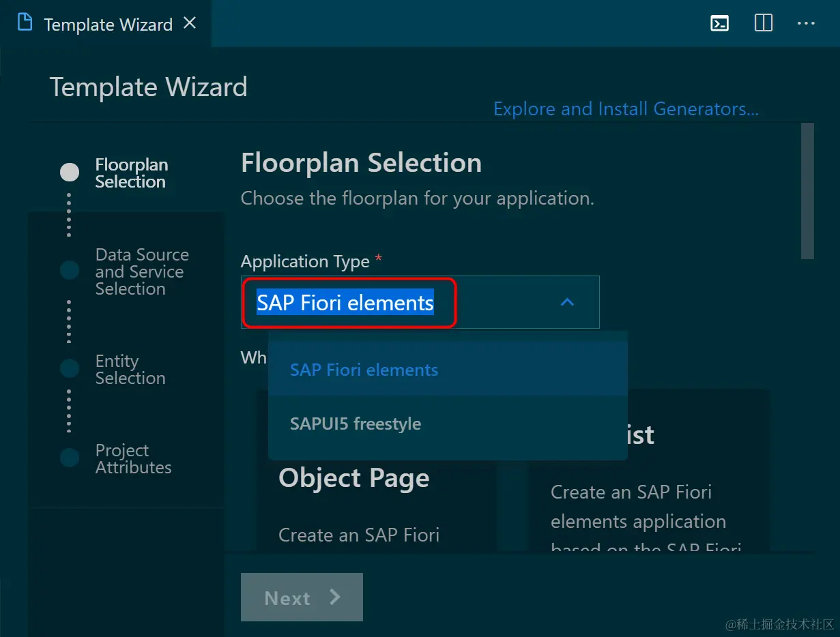Click the Next button
The height and width of the screenshot is (637, 840).
pos(302,597)
